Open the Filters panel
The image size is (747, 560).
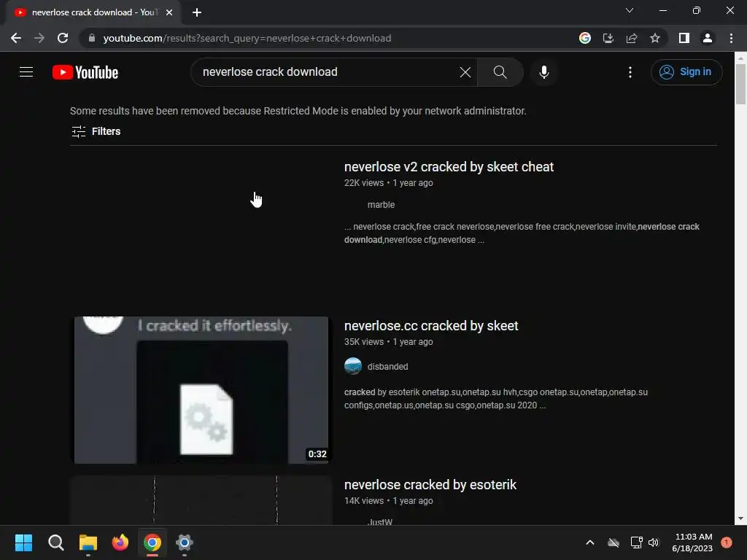coord(96,131)
